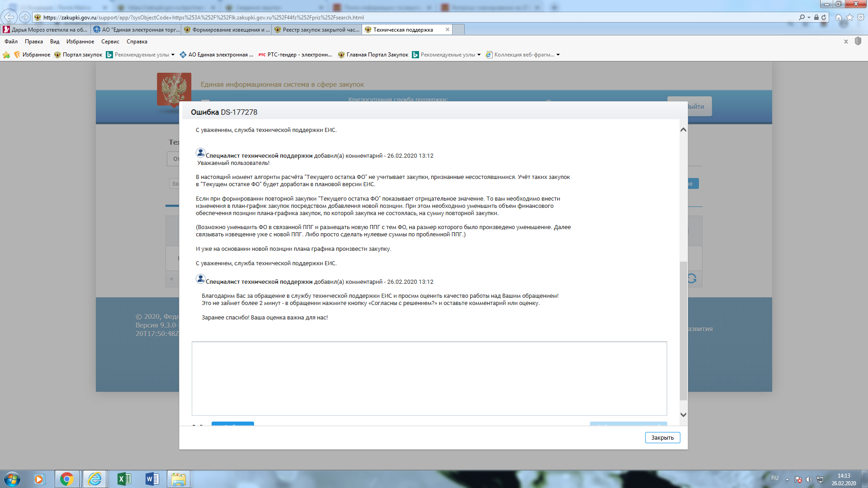Viewport: 868px width, 488px height.
Task: Open IE settings gear icon
Action: click(861, 18)
